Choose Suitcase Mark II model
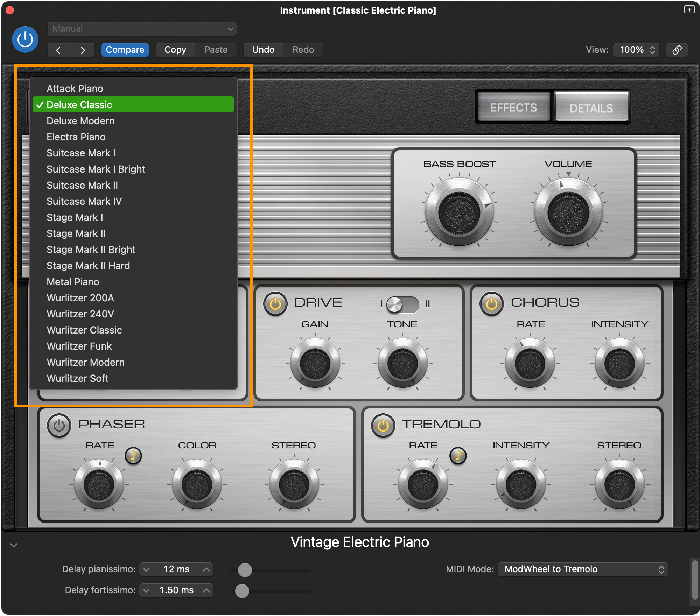Viewport: 700px width, 616px height. [x=133, y=185]
